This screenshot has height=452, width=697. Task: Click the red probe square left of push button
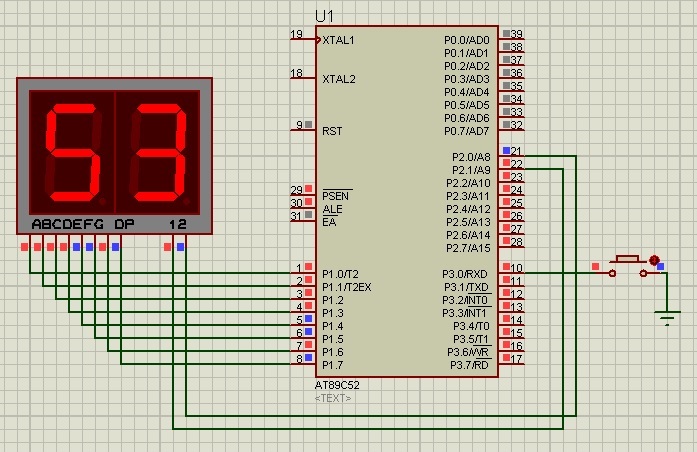point(596,266)
